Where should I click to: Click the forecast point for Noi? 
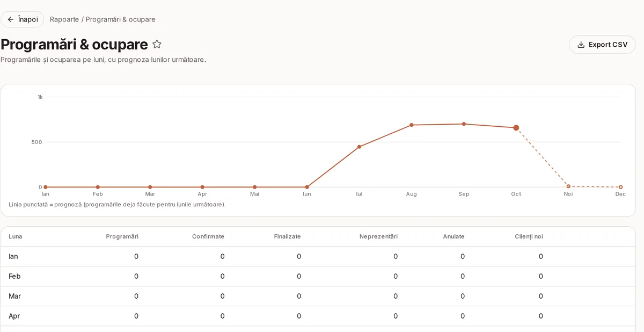click(x=568, y=186)
